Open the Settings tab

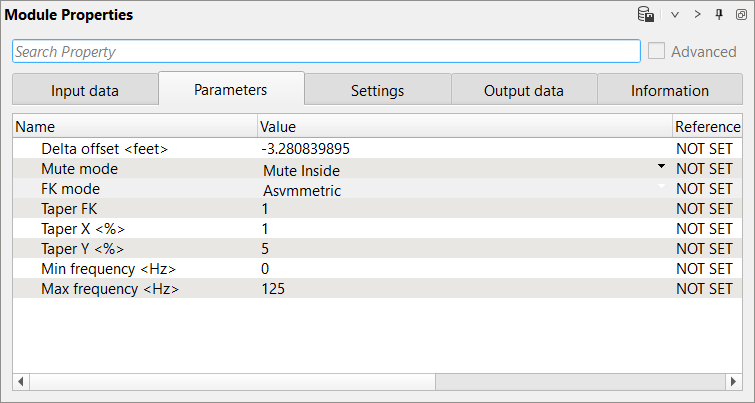377,91
